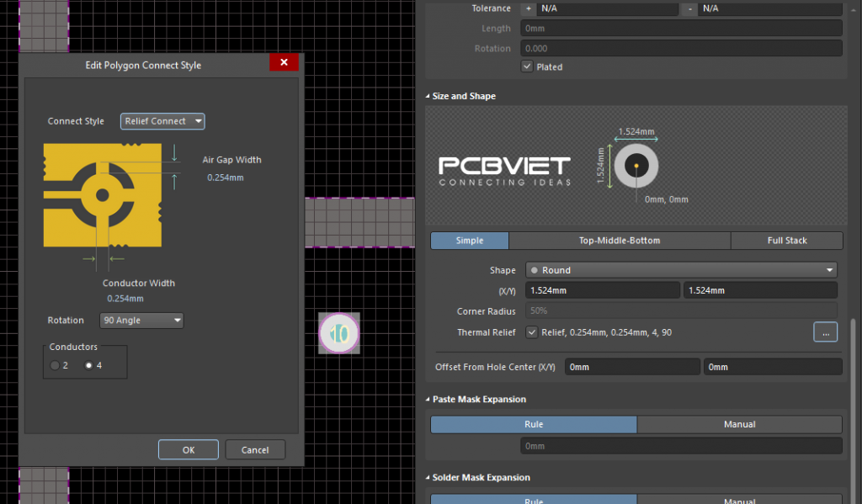Select the 2 conductors radio button
This screenshot has height=504, width=862.
pyautogui.click(x=56, y=365)
